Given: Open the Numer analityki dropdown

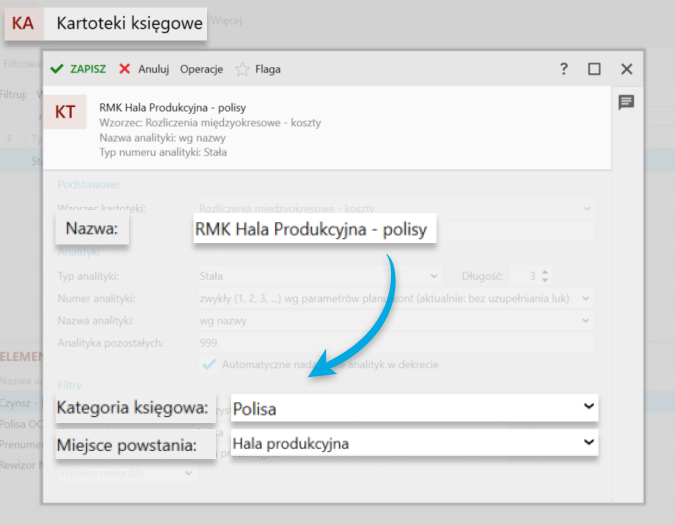Looking at the screenshot, I should (x=585, y=298).
